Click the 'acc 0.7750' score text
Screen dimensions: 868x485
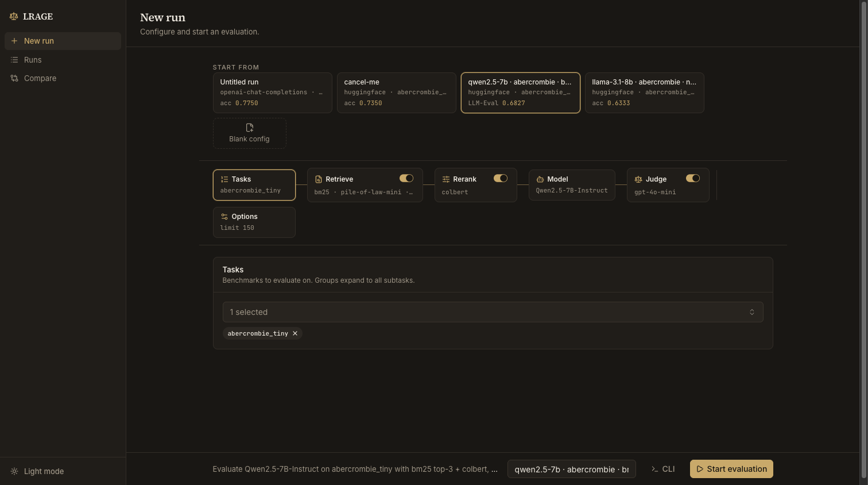239,103
